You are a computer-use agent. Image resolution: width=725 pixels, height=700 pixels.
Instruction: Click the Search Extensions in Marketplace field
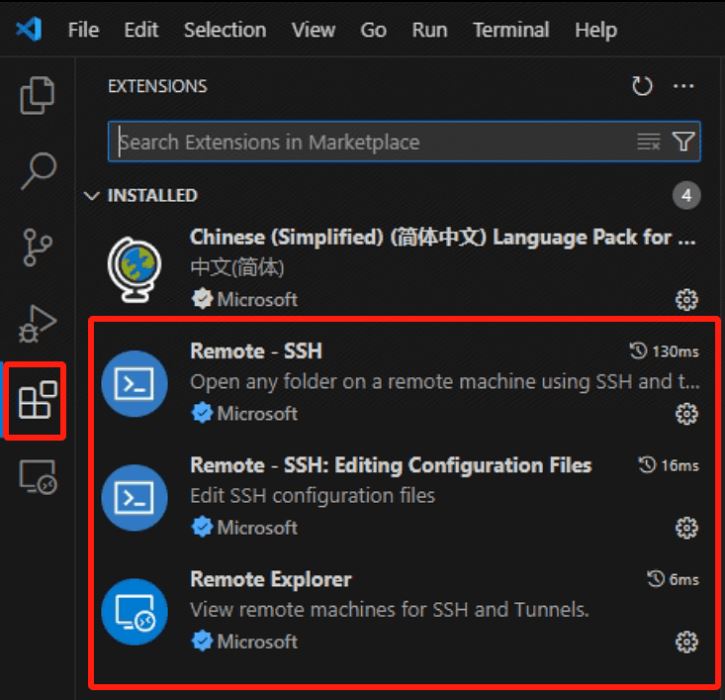pyautogui.click(x=370, y=142)
